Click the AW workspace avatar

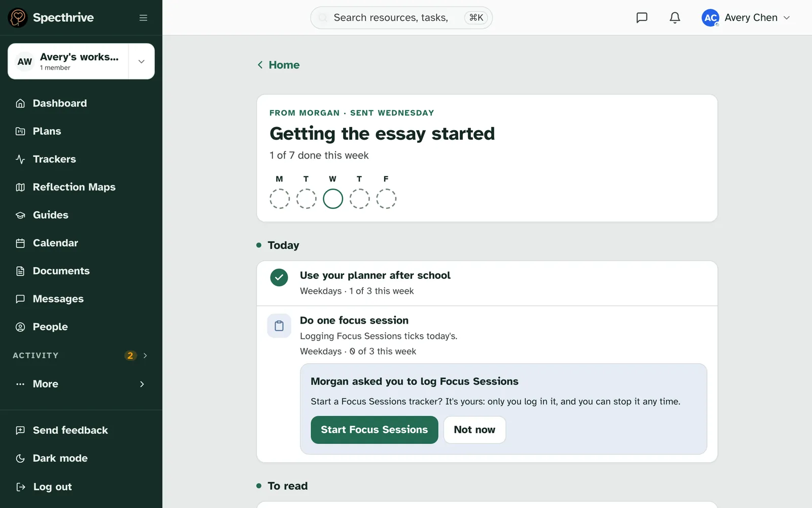(25, 61)
